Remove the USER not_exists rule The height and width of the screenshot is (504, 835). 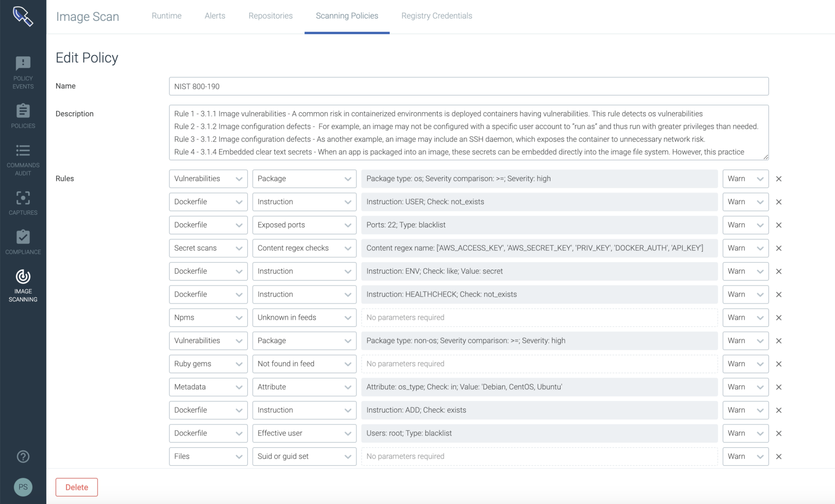pyautogui.click(x=779, y=202)
